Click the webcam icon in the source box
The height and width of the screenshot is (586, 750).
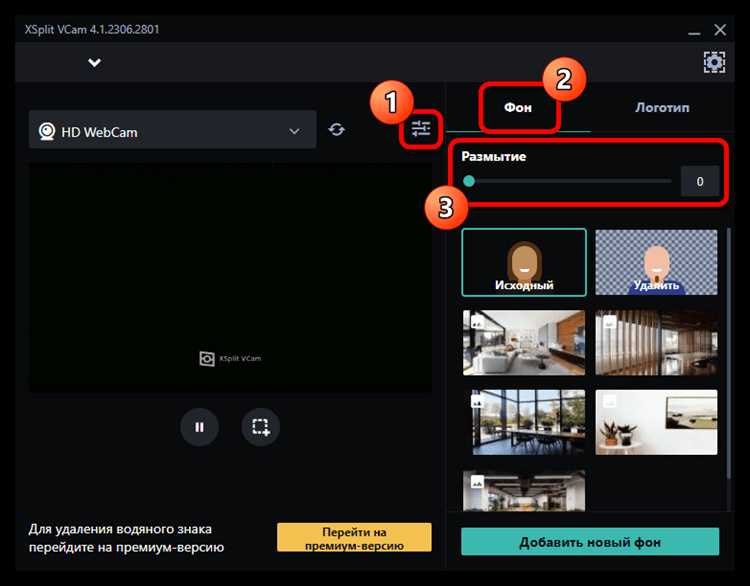47,131
